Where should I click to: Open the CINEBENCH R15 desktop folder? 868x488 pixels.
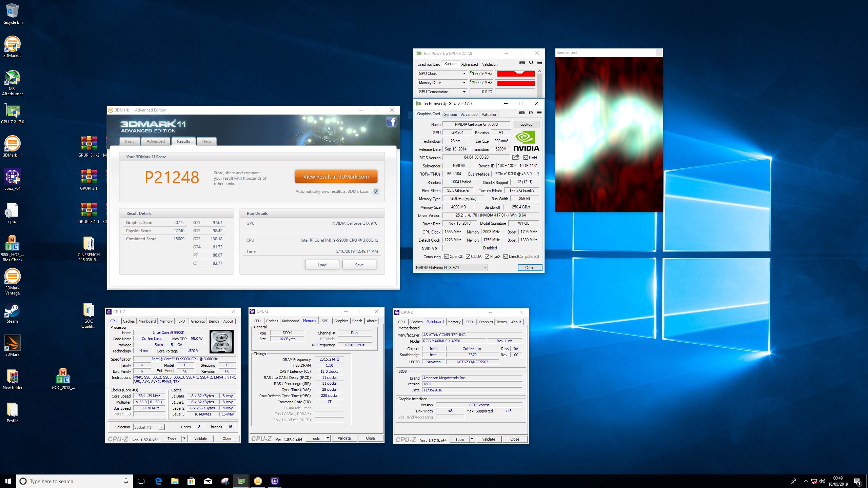coord(88,249)
